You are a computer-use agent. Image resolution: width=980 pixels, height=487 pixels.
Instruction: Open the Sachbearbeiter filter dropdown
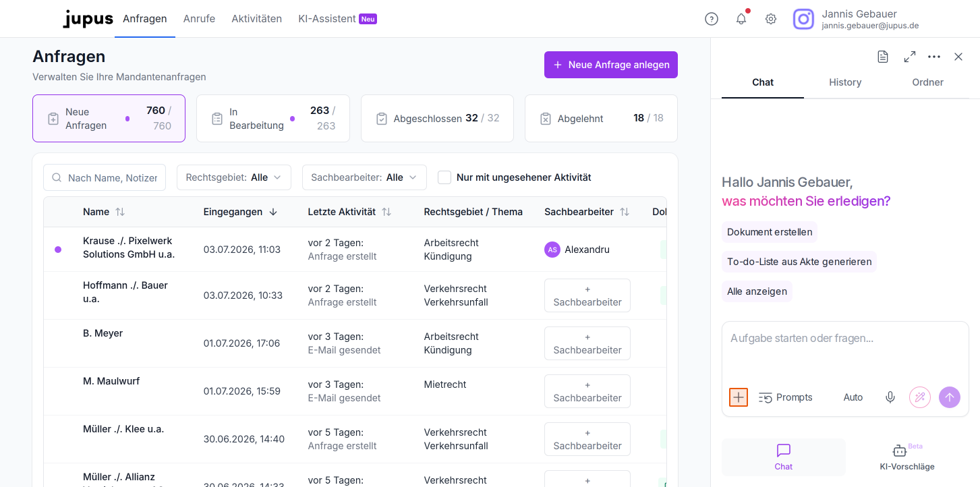(x=364, y=177)
